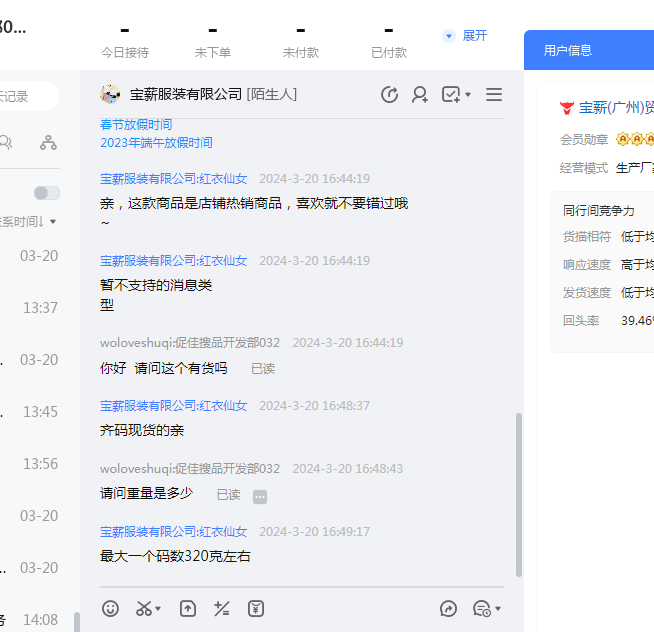Viewport: 654px width, 632px height.
Task: Click the forward arrow icon in chat toolbar
Action: pos(449,608)
